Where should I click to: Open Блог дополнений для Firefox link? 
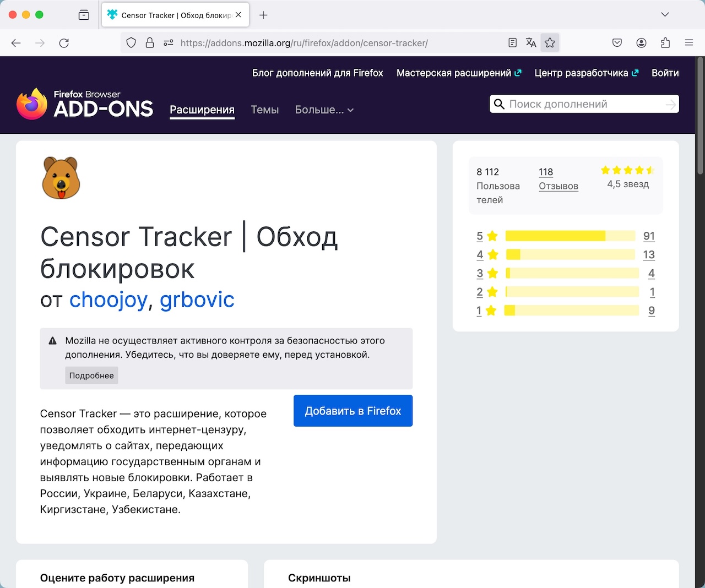tap(317, 73)
